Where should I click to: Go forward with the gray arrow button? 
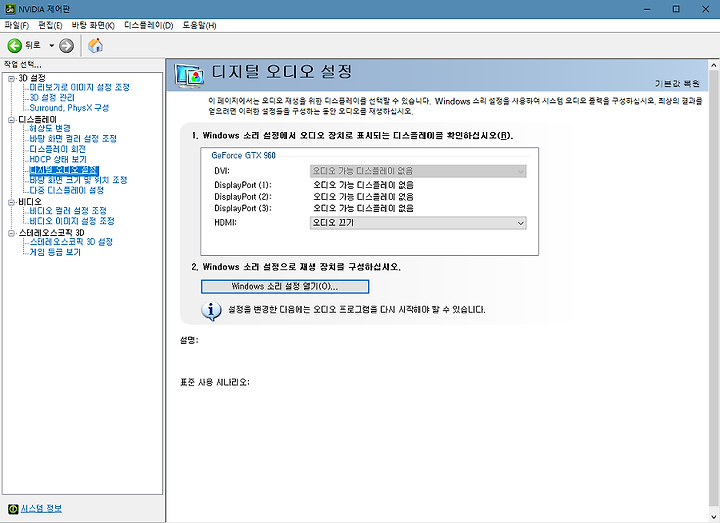[67, 45]
